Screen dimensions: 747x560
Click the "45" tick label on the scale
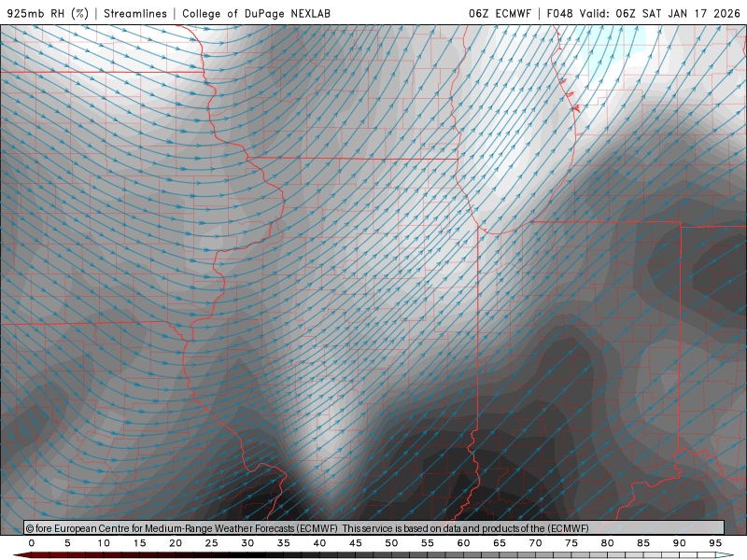[x=356, y=543]
